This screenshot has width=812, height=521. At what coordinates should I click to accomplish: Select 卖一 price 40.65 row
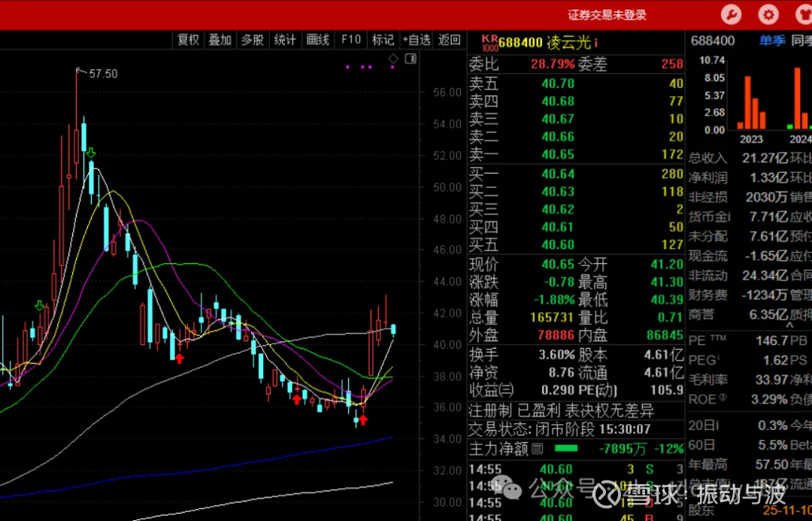pyautogui.click(x=576, y=154)
